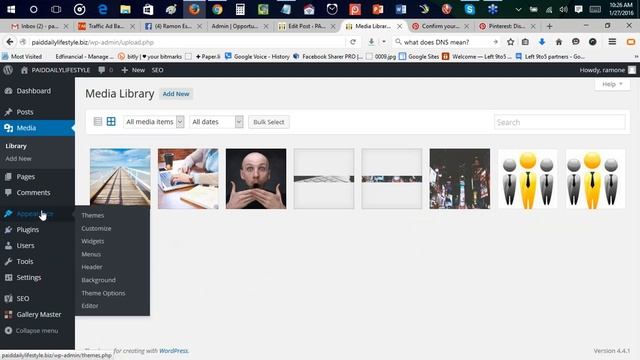The width and height of the screenshot is (640, 360).
Task: Open Add New under Media submenu
Action: tap(18, 159)
